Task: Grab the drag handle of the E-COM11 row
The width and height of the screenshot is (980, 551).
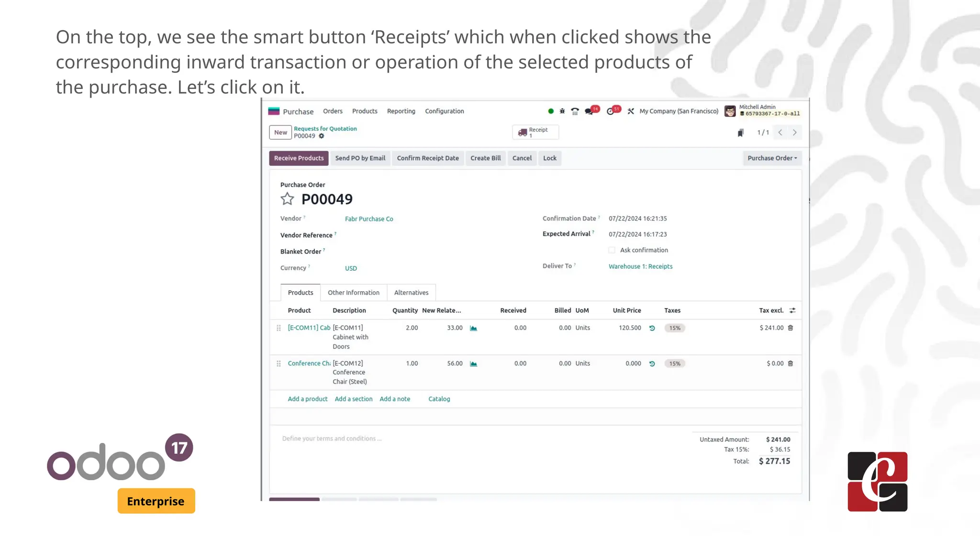Action: pyautogui.click(x=278, y=328)
